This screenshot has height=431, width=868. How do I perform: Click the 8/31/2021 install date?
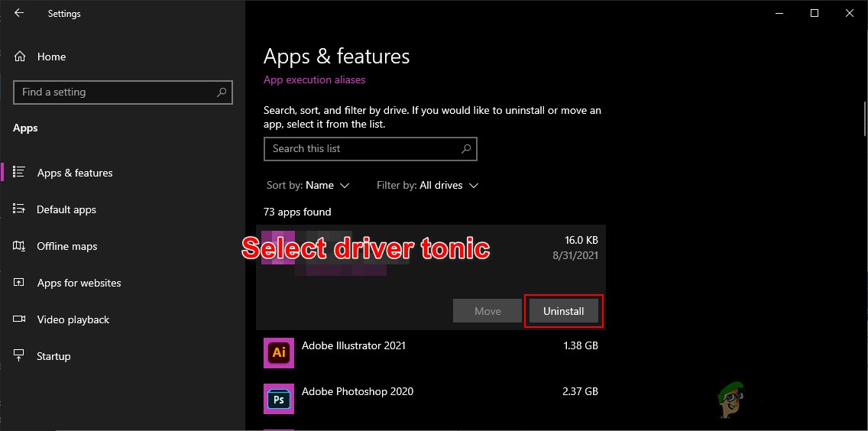point(574,255)
